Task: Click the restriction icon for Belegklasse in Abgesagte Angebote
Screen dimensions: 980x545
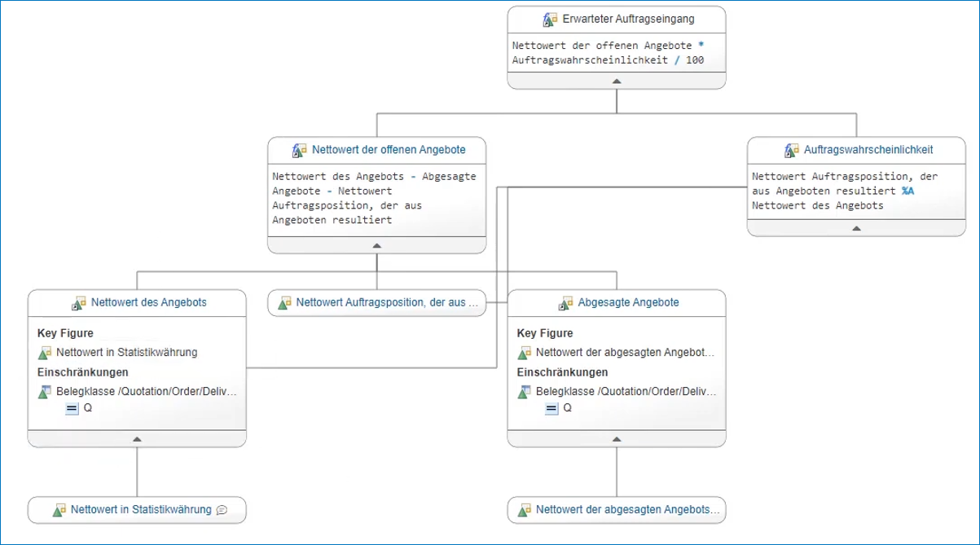Action: (523, 391)
